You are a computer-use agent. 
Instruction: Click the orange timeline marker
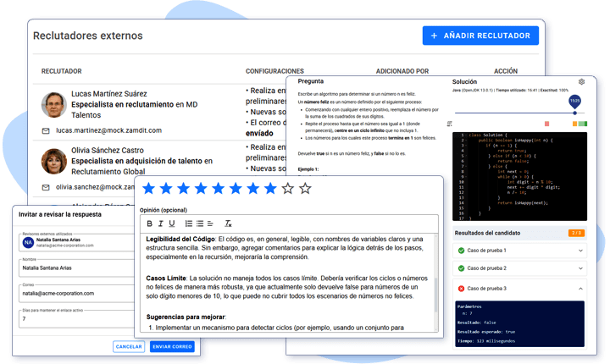pyautogui.click(x=574, y=124)
